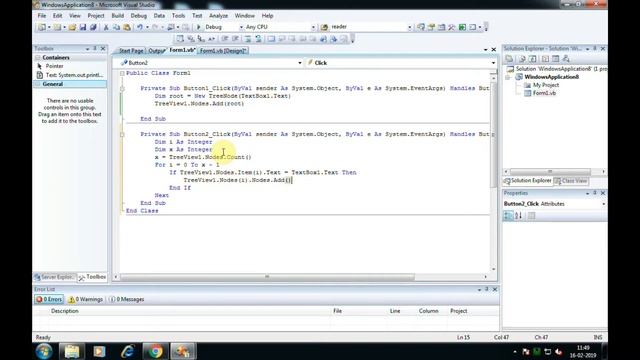Open the Toolbox via the hammer-wrench icon
The height and width of the screenshot is (360, 640).
pos(451,27)
